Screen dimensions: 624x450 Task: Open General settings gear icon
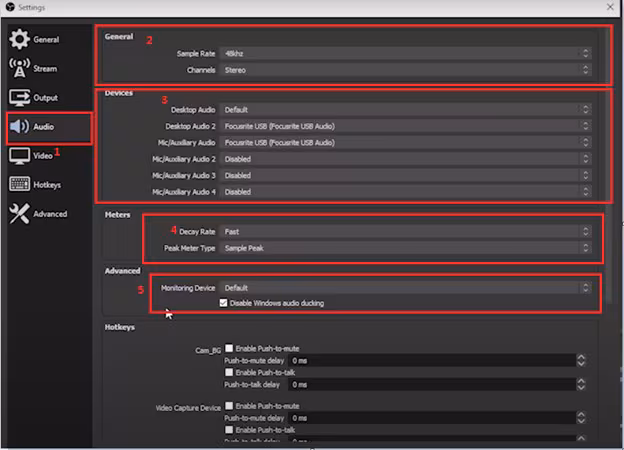click(x=19, y=39)
